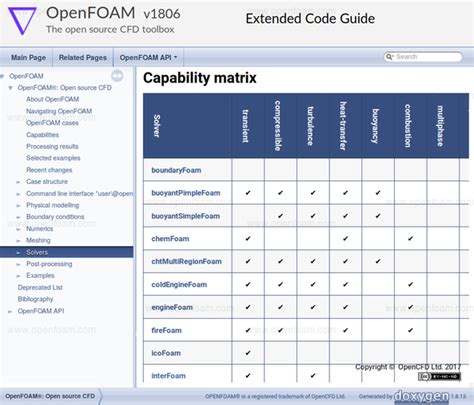Viewport: 474px width, 405px height.
Task: Collapse the OpenFOAM®: Open source CFD node
Action: (11, 88)
